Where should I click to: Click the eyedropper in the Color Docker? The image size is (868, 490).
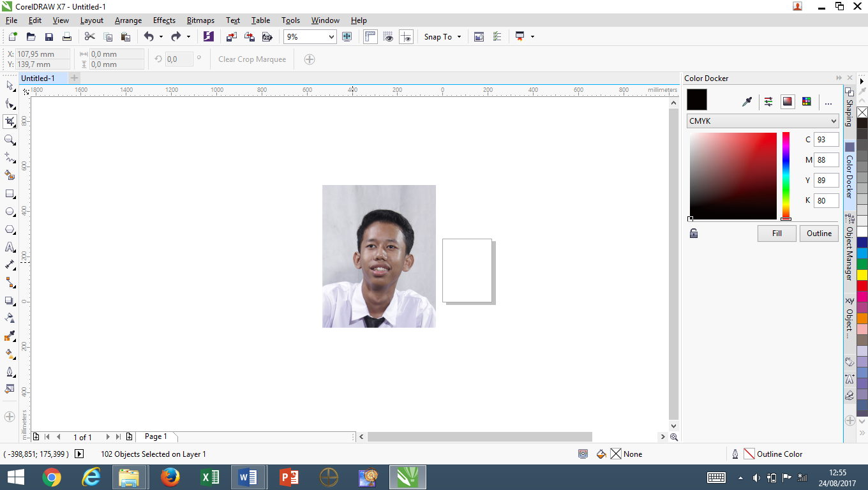click(747, 101)
